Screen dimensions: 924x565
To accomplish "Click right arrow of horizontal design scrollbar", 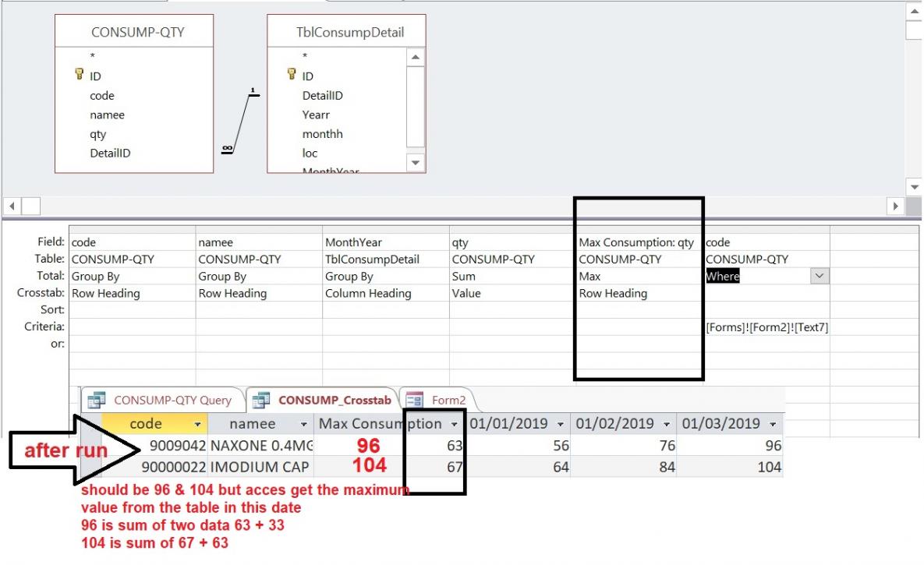I will [896, 207].
